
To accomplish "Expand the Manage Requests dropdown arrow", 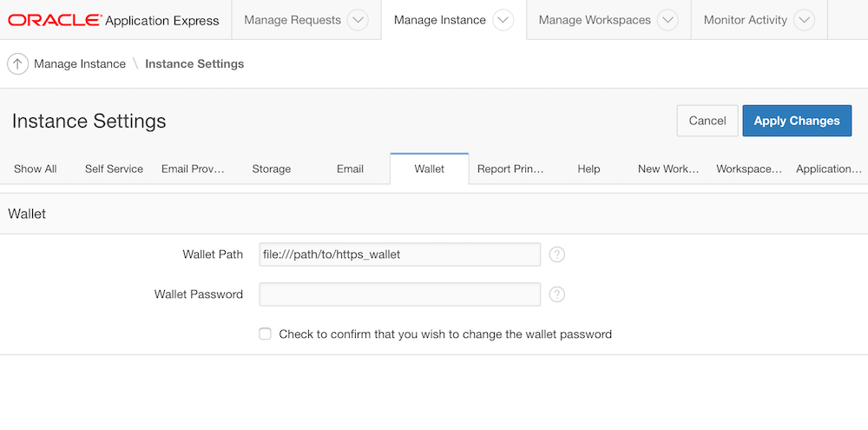I will tap(358, 20).
